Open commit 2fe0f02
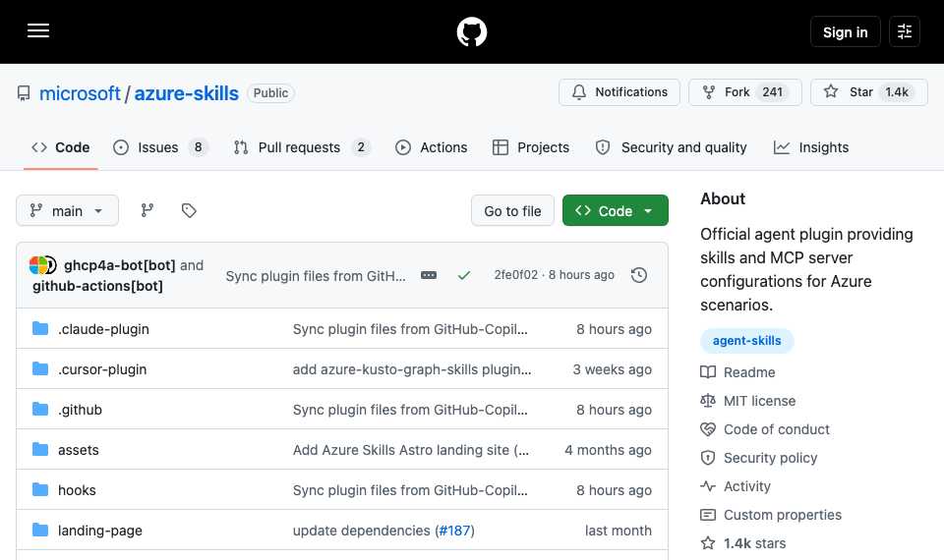 (516, 275)
